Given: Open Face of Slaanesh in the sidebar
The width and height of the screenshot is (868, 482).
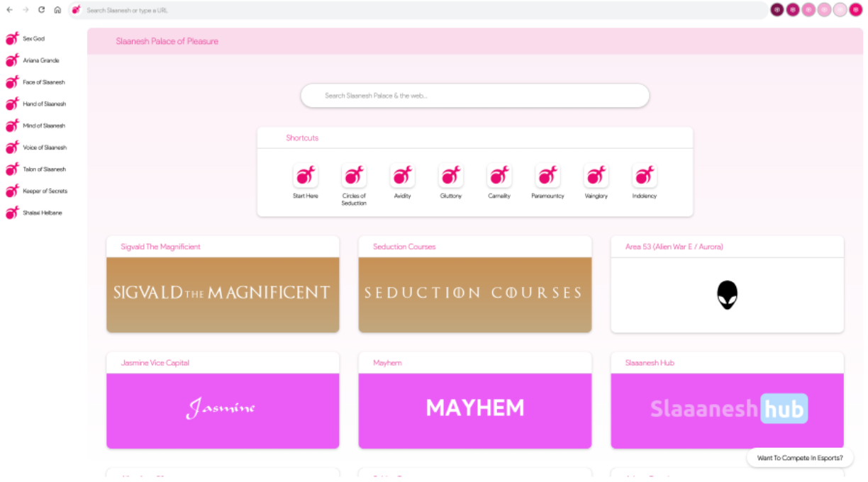Looking at the screenshot, I should pos(35,82).
